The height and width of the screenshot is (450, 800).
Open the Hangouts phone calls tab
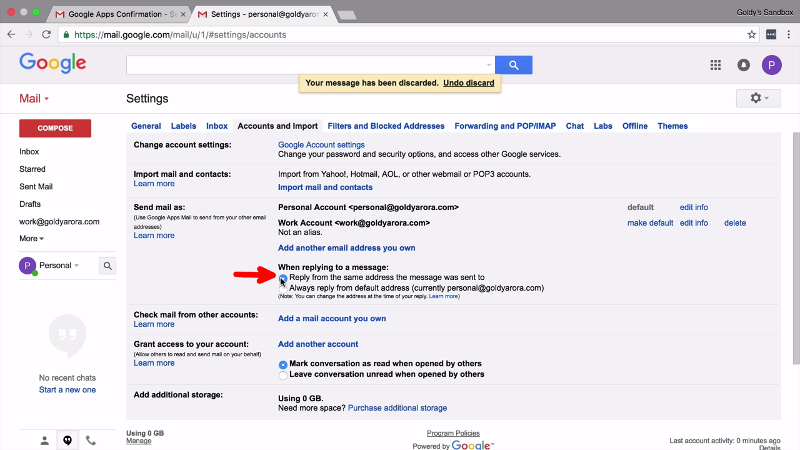(91, 440)
